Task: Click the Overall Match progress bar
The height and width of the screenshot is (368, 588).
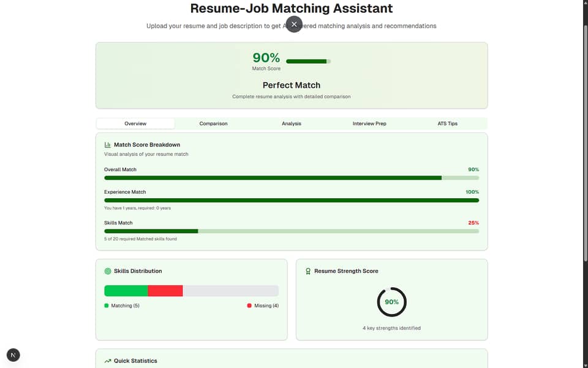Action: (292, 178)
